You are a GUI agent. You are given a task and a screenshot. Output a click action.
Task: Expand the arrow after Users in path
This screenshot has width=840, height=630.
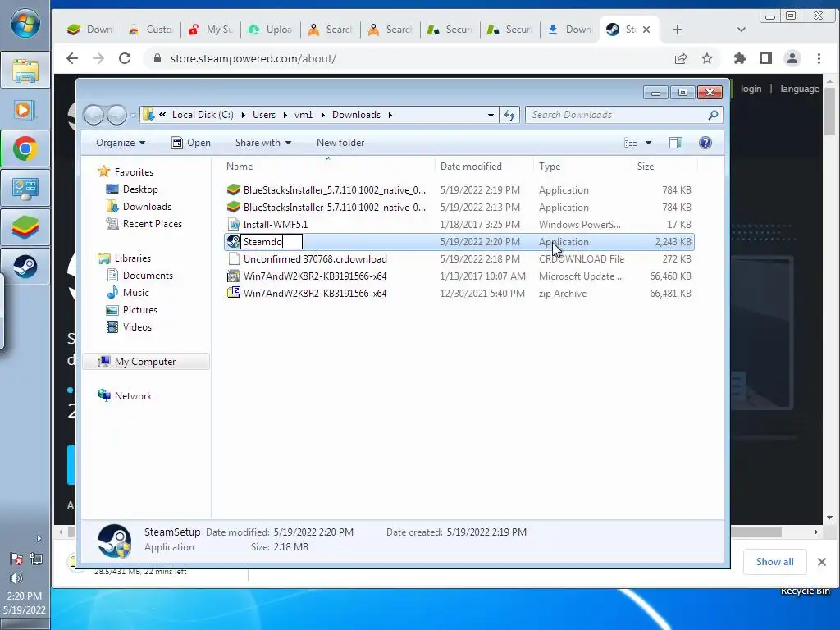click(x=285, y=115)
